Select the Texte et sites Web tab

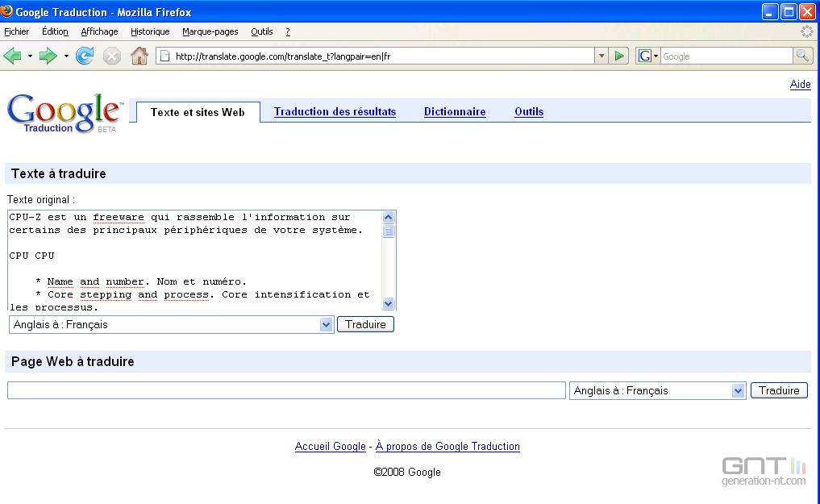(198, 112)
